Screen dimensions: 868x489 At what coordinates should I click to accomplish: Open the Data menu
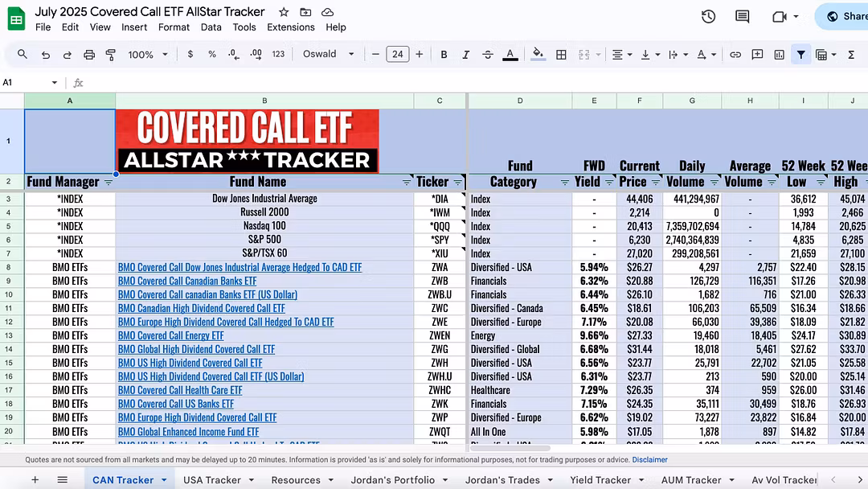211,27
